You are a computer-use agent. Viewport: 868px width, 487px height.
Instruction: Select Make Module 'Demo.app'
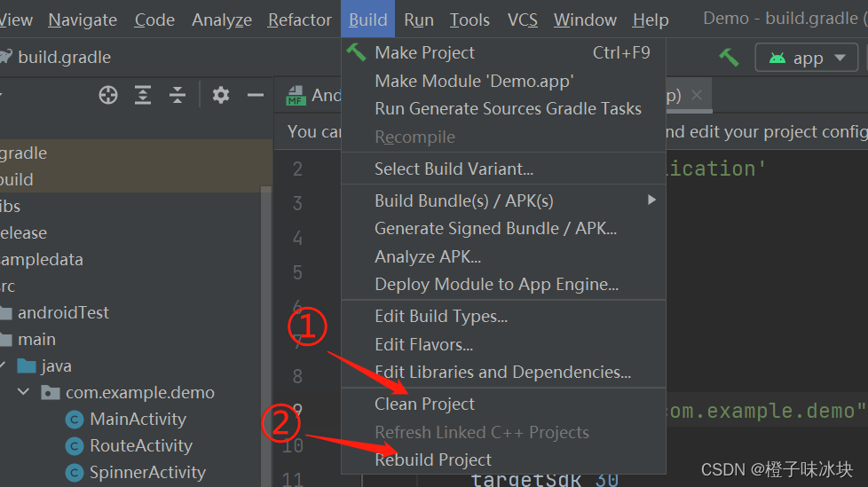point(503,81)
